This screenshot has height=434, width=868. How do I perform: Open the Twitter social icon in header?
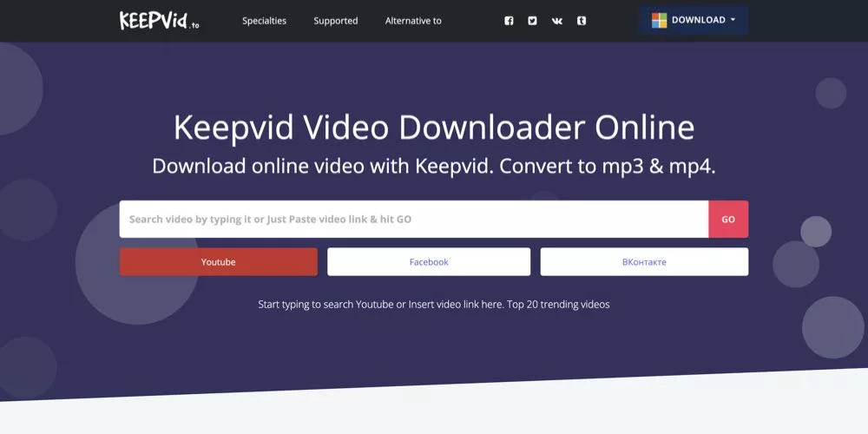tap(533, 21)
